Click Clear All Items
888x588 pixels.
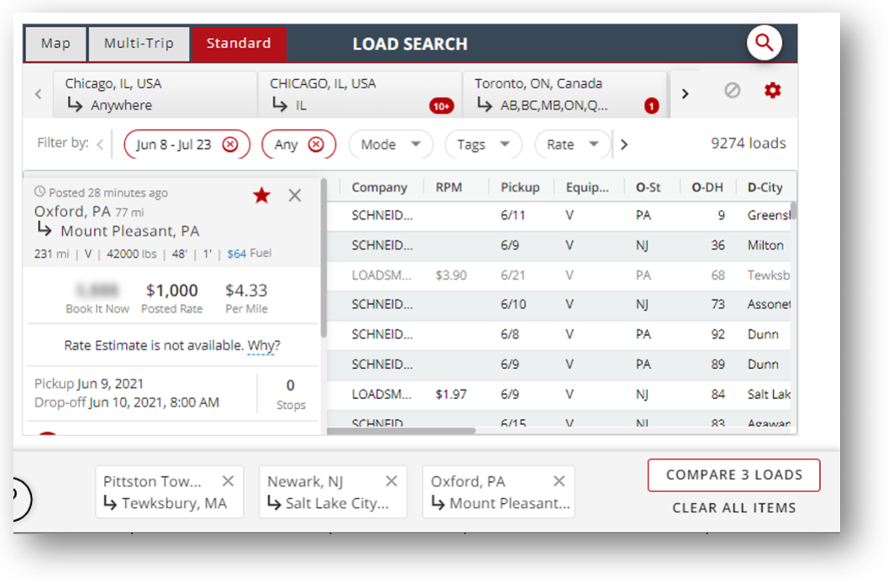pos(733,507)
